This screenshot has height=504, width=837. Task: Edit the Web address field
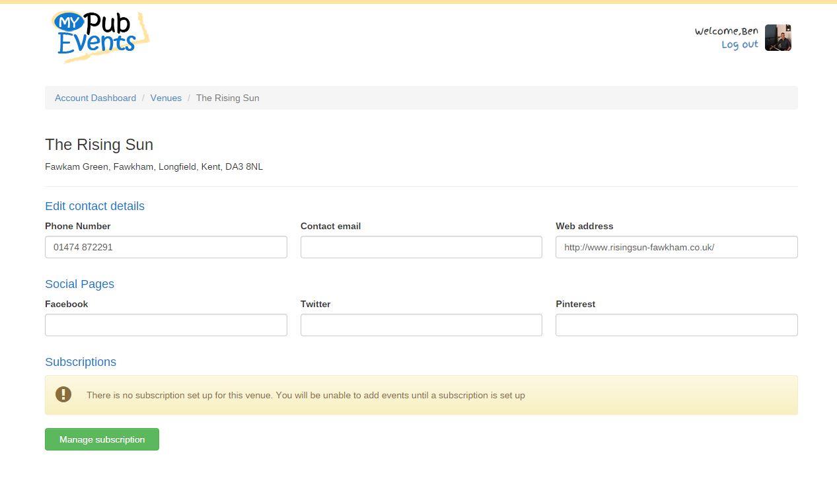[676, 247]
